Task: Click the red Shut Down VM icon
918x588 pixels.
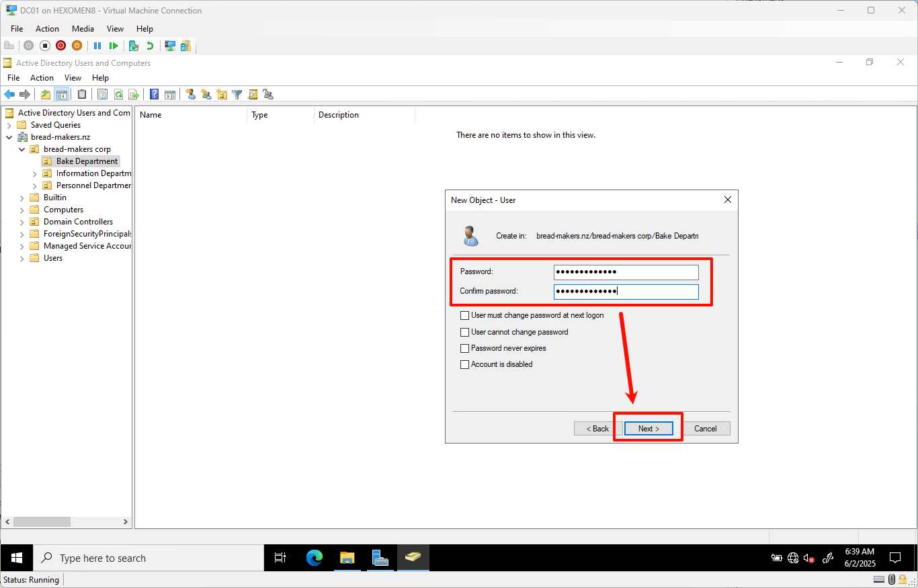Action: [x=60, y=46]
